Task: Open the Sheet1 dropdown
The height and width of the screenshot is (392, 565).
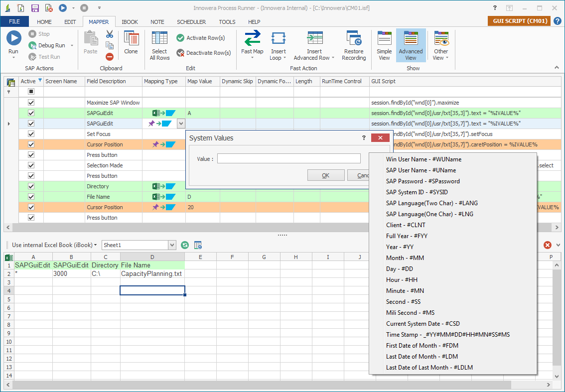Action: (171, 245)
